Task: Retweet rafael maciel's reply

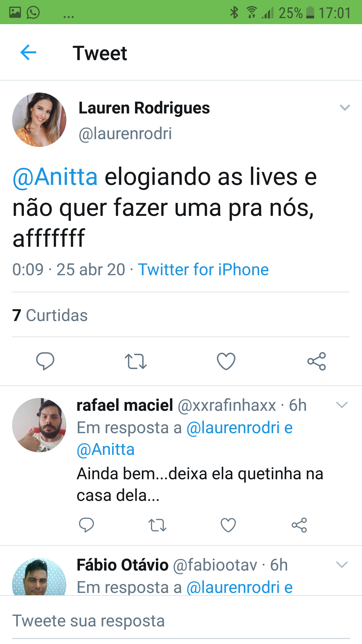Action: click(157, 525)
